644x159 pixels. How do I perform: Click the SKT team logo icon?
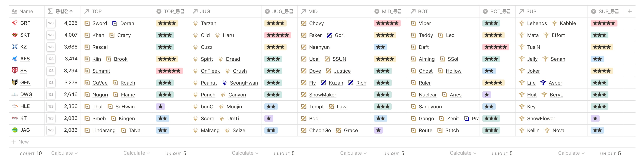15,35
